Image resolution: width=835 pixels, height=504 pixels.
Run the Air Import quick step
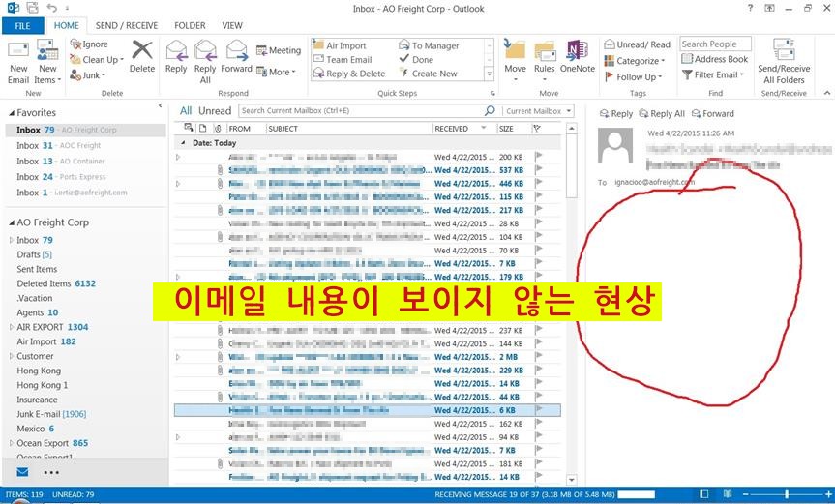click(x=340, y=45)
